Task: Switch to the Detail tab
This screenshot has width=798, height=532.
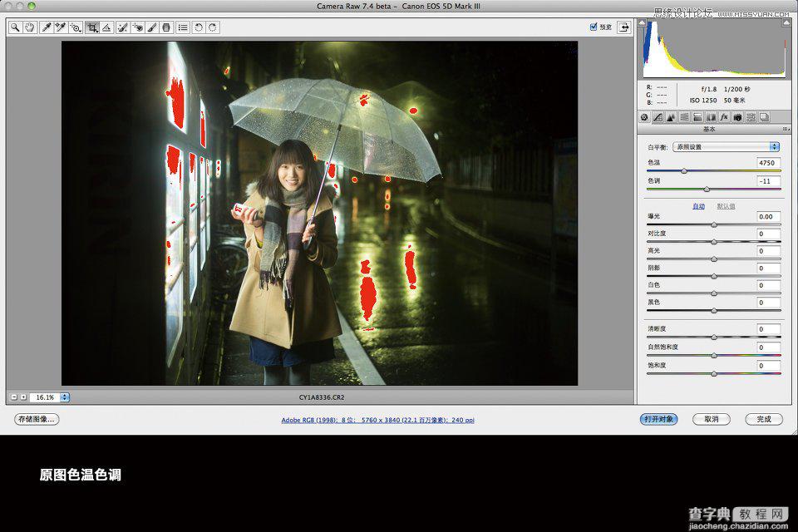Action: 672,117
